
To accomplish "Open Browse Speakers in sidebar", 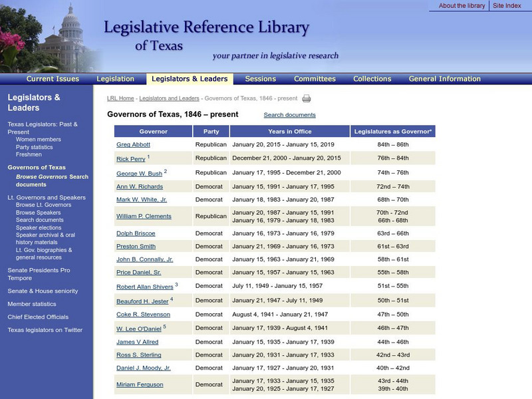I will coord(39,213).
